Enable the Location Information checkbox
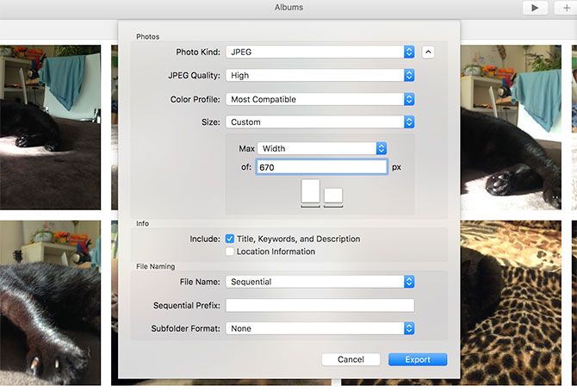The image size is (577, 392). point(230,252)
